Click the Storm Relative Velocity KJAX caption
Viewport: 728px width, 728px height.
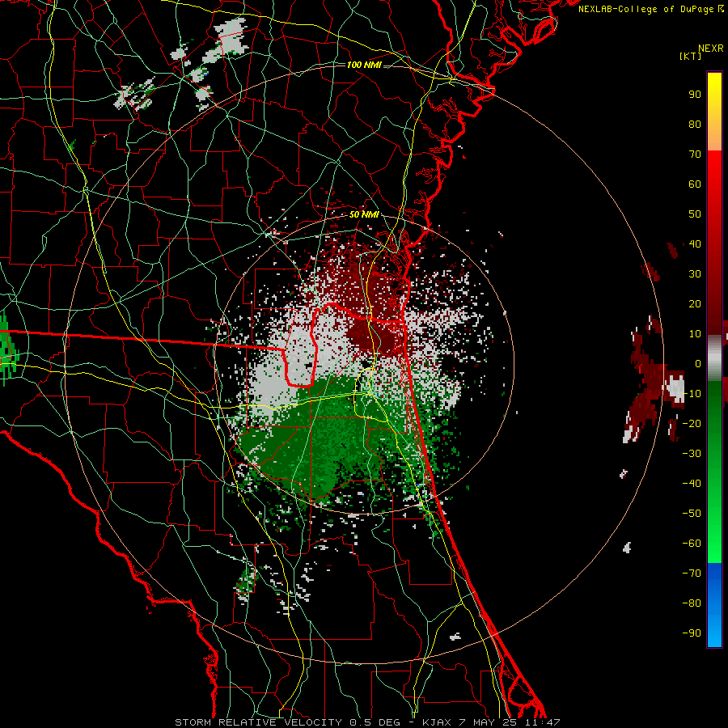tap(367, 722)
